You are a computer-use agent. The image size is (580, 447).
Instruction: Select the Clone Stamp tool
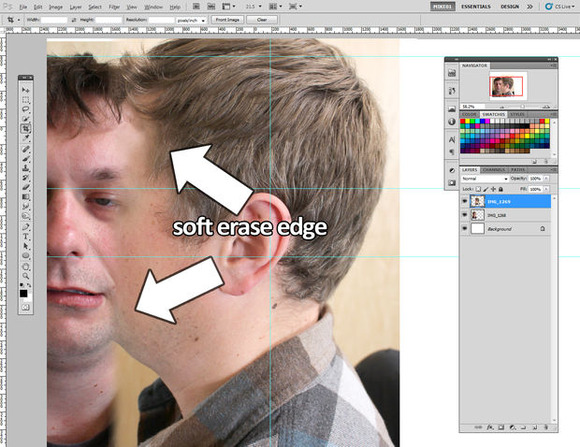point(26,168)
